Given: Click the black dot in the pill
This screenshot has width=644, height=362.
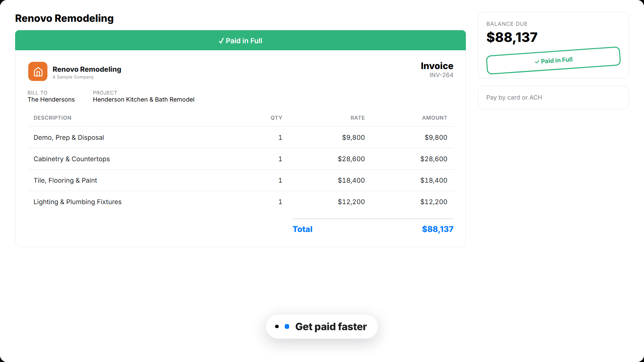Looking at the screenshot, I should [x=277, y=326].
